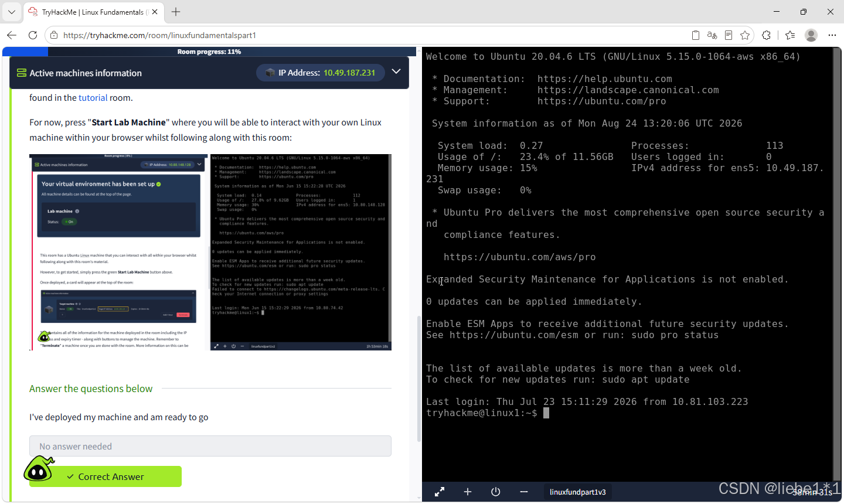844x504 pixels.
Task: Click the 'Swap usage: 0%' terminal line
Action: coord(485,190)
